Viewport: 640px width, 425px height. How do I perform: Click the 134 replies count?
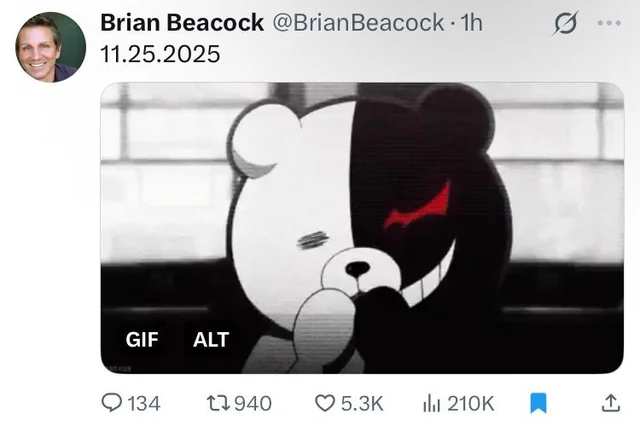pyautogui.click(x=144, y=403)
